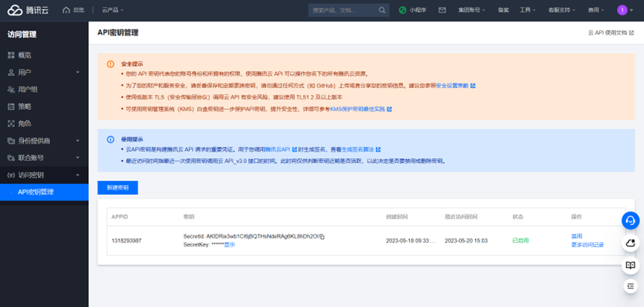
Task: Open the message mail icon
Action: (x=443, y=10)
